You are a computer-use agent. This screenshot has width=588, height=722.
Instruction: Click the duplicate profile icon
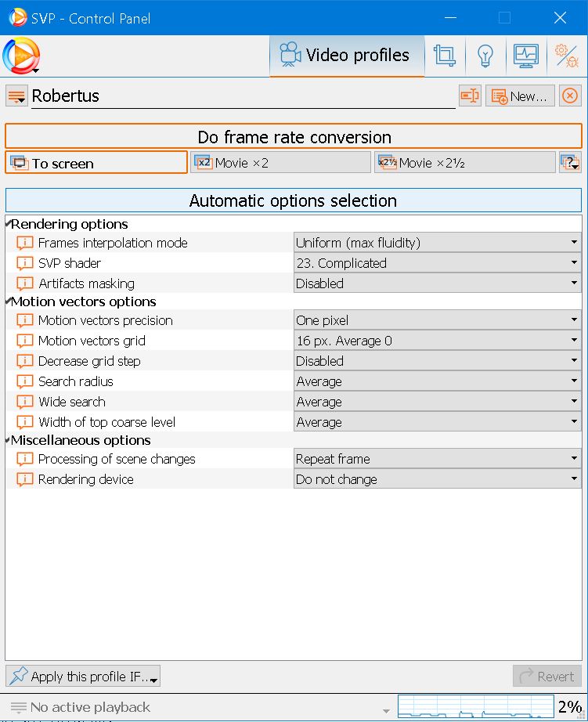tap(470, 96)
